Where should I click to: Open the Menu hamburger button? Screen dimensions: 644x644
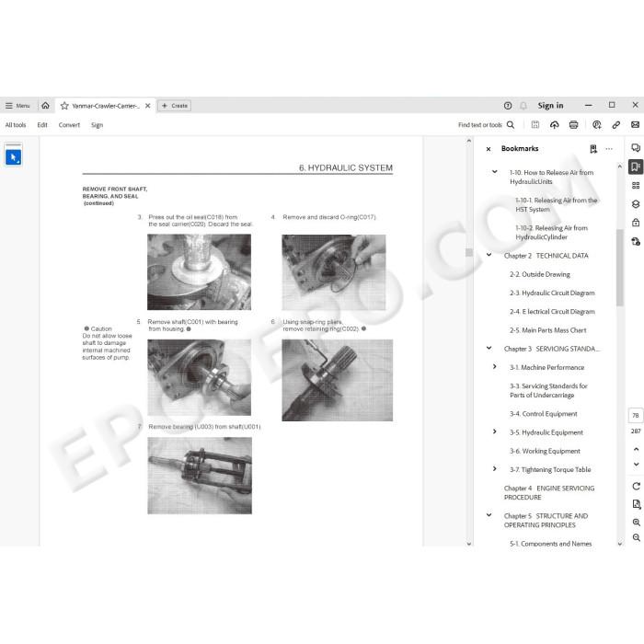click(x=17, y=106)
